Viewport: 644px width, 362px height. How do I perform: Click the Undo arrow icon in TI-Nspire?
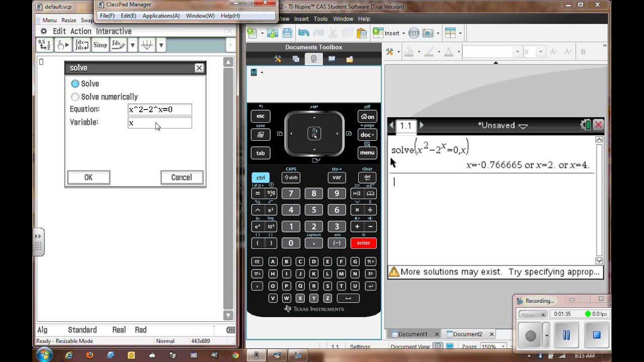303,33
